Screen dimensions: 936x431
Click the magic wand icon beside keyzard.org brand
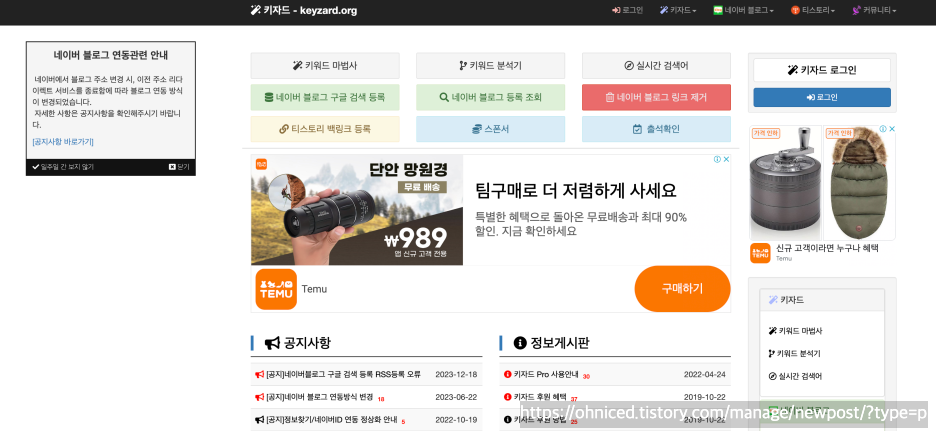(x=255, y=10)
